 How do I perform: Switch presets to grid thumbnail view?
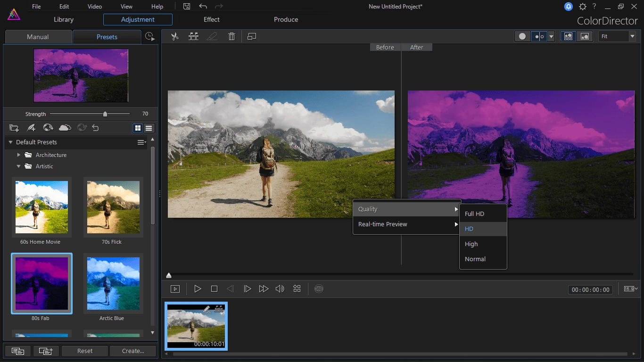point(138,128)
